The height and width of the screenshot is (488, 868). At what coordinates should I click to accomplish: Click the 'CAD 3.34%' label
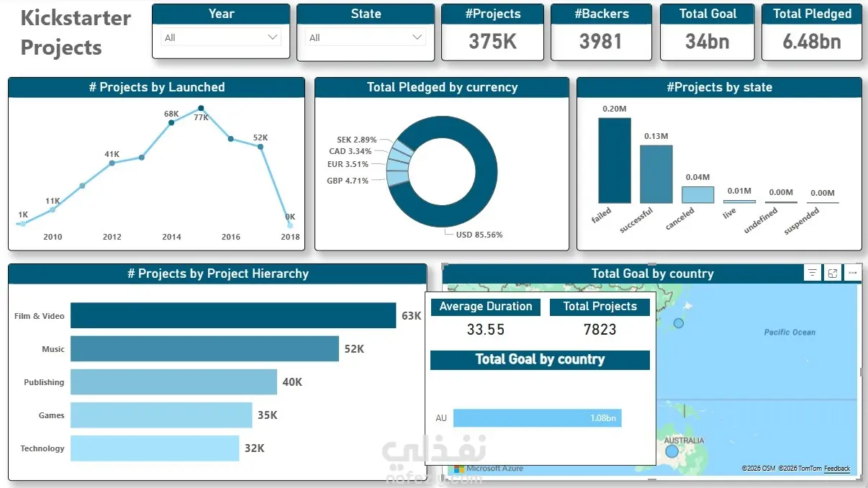pyautogui.click(x=351, y=152)
